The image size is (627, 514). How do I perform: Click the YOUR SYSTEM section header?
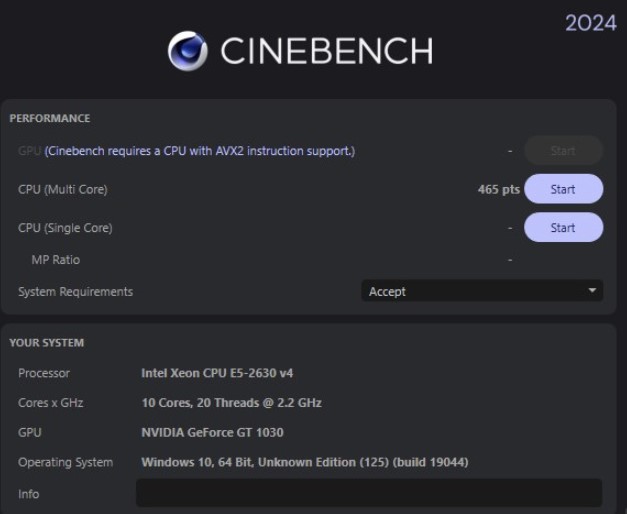click(x=47, y=343)
